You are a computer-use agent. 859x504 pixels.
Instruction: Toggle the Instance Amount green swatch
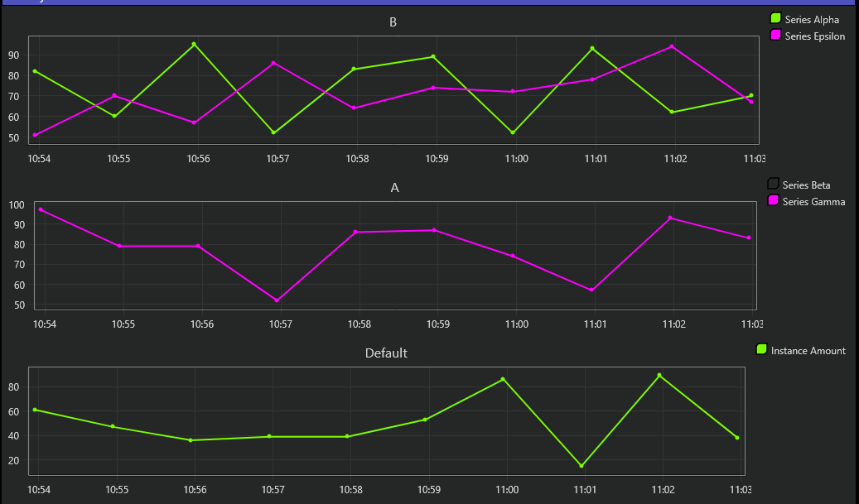[x=761, y=349]
